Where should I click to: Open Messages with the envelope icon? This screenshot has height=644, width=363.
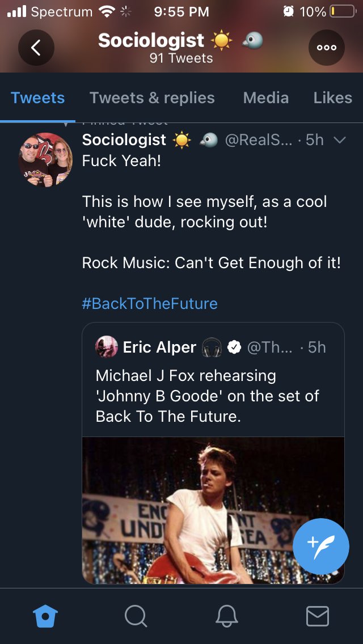(x=318, y=616)
